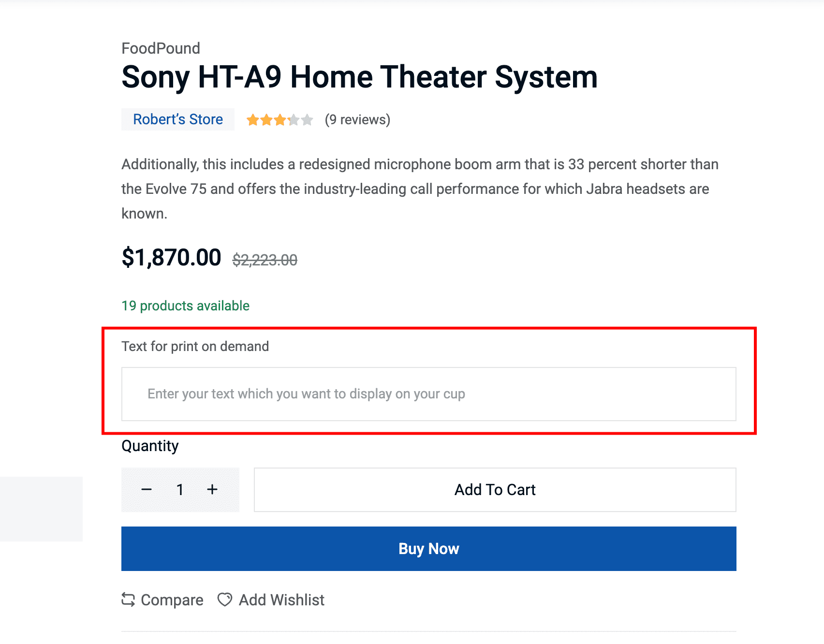
Task: Click the FoodPound brand name
Action: [161, 48]
